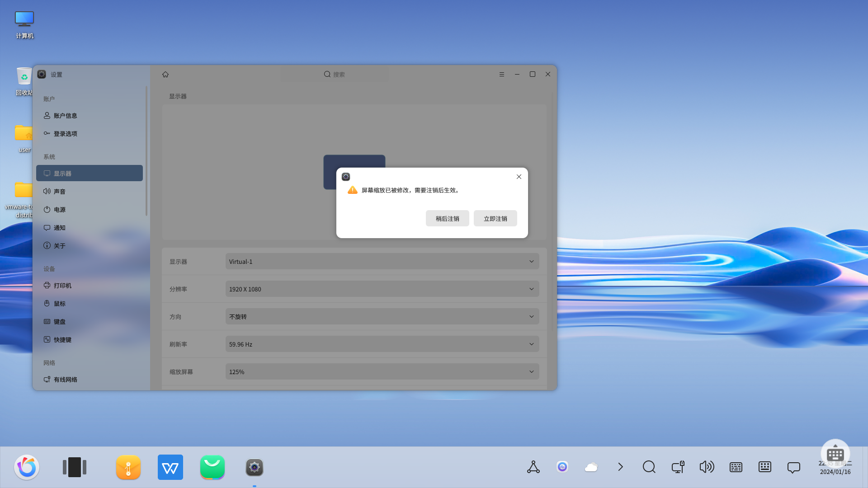
Task: Open the settings hamburger menu
Action: click(502, 74)
